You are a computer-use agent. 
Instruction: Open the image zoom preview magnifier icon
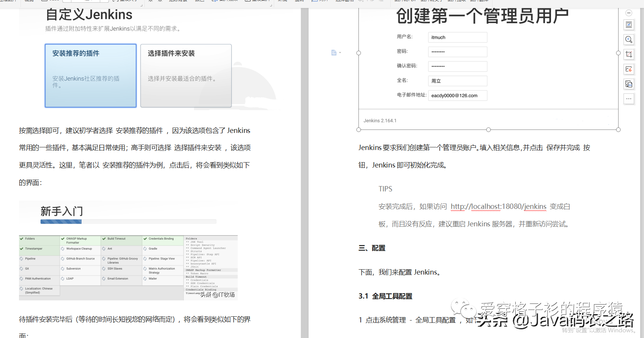point(629,39)
